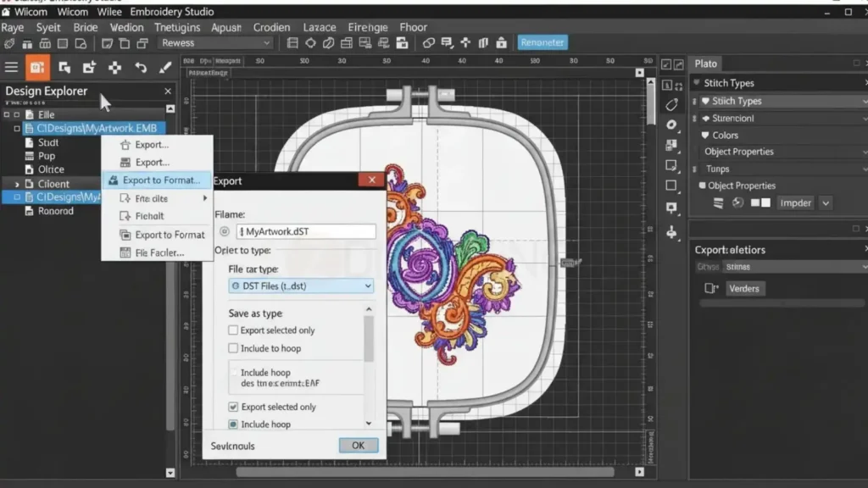Expand the Tunps section chevron
Image resolution: width=868 pixels, height=488 pixels.
click(865, 169)
